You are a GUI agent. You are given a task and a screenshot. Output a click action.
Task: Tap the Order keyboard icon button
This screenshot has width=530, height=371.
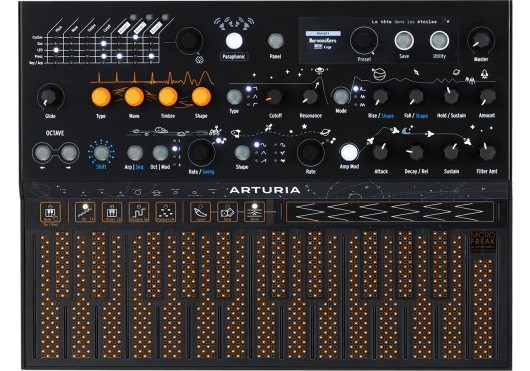[x=112, y=212]
